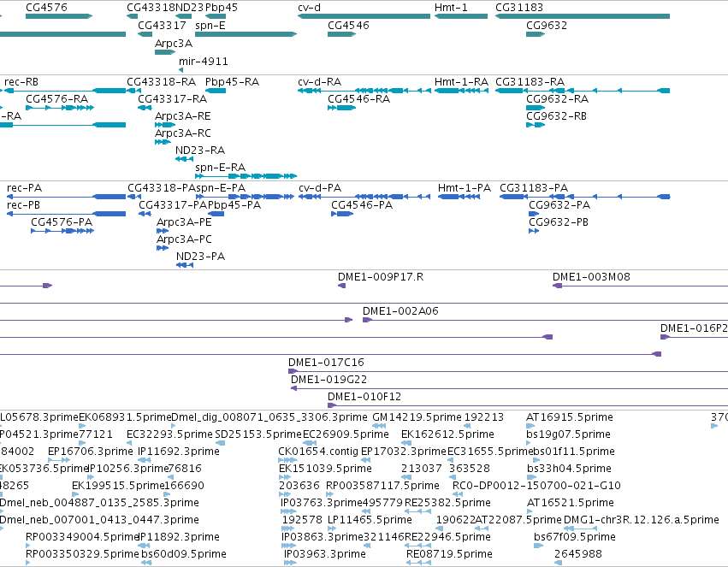Select the bs67f09.5prime EST glyph
The image size is (728, 567).
coord(539,546)
